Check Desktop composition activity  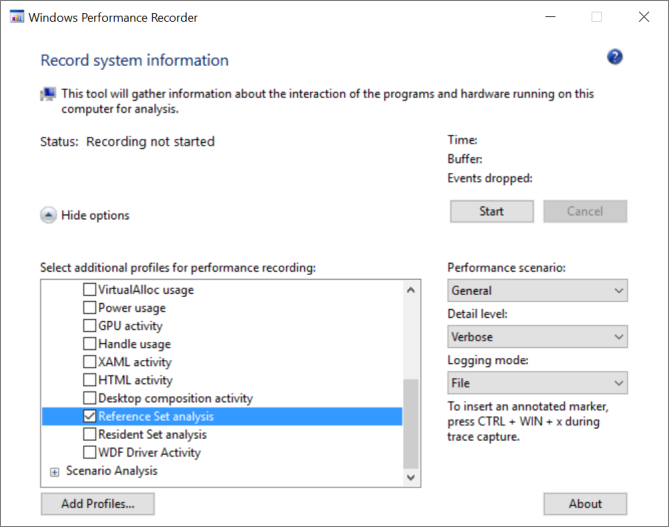click(x=89, y=398)
